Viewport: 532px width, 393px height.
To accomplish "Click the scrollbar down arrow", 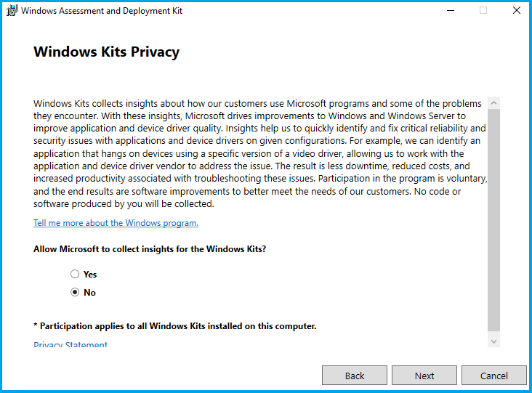I will pyautogui.click(x=493, y=341).
